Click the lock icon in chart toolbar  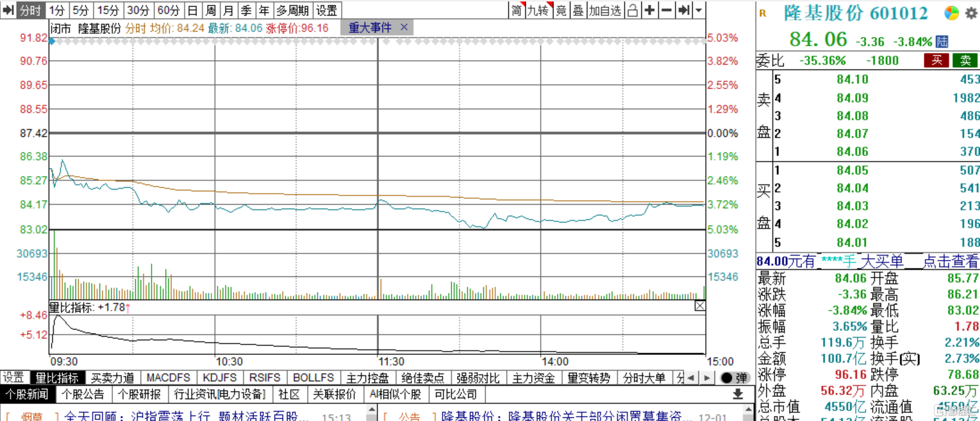tap(633, 10)
